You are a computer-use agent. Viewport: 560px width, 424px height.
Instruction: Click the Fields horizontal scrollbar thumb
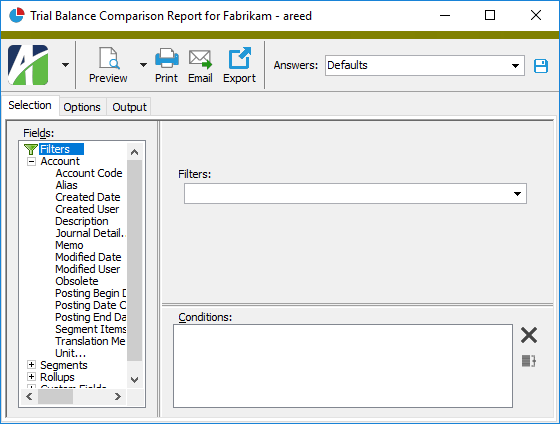pos(55,396)
